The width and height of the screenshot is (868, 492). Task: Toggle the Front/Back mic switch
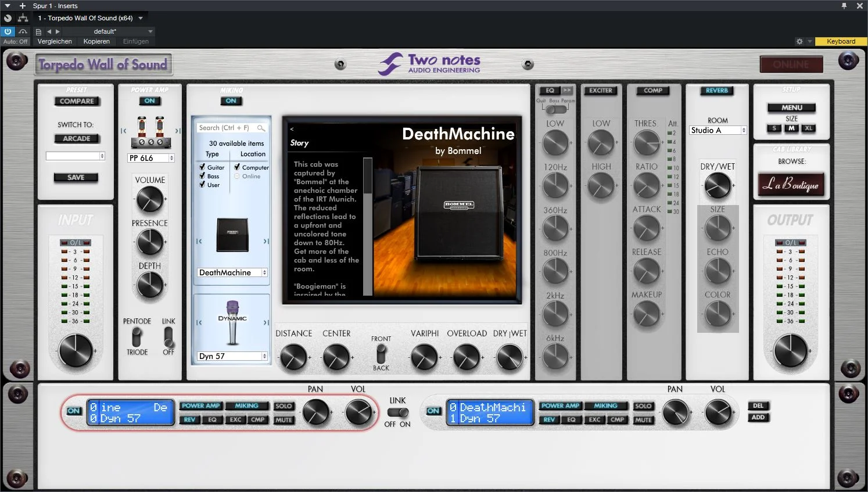tap(381, 354)
